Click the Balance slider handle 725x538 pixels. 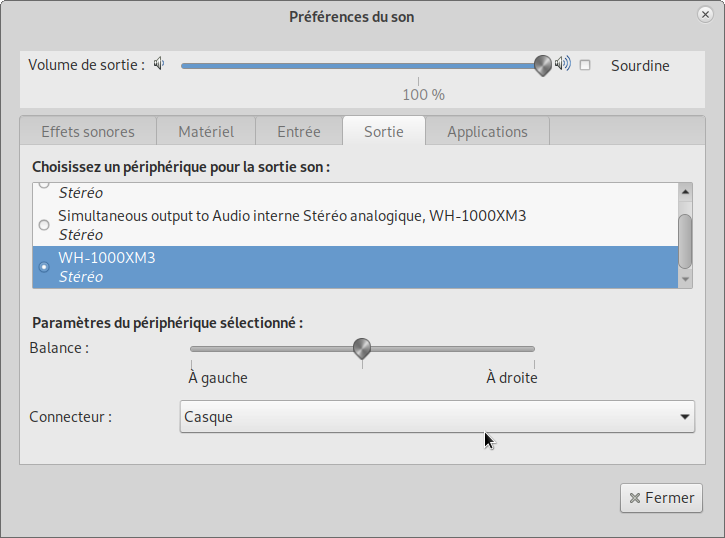(362, 348)
